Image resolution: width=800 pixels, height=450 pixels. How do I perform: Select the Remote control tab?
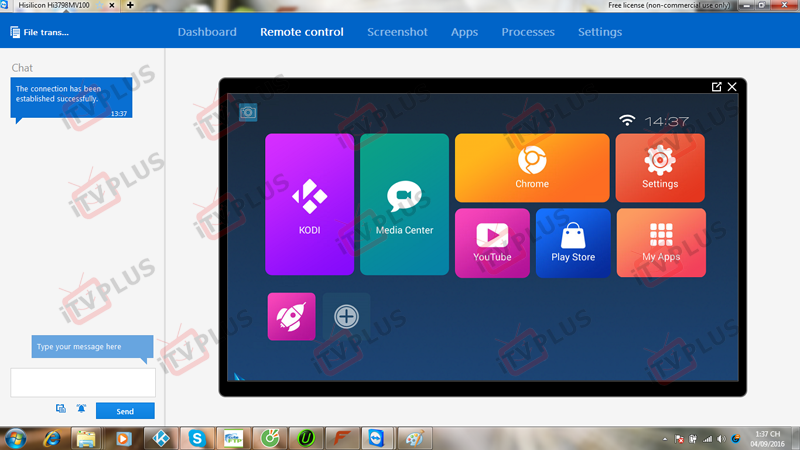pyautogui.click(x=302, y=32)
